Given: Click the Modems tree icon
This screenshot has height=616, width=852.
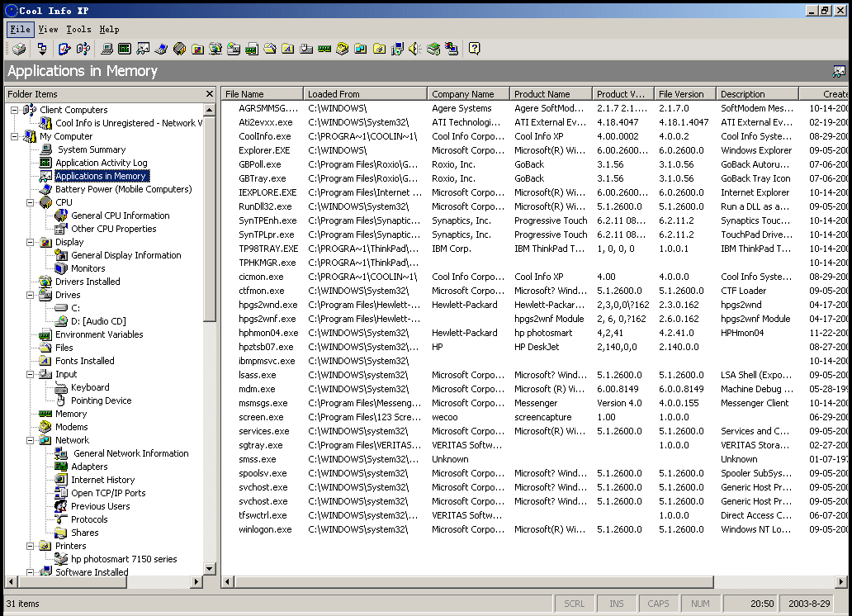Looking at the screenshot, I should click(x=45, y=427).
